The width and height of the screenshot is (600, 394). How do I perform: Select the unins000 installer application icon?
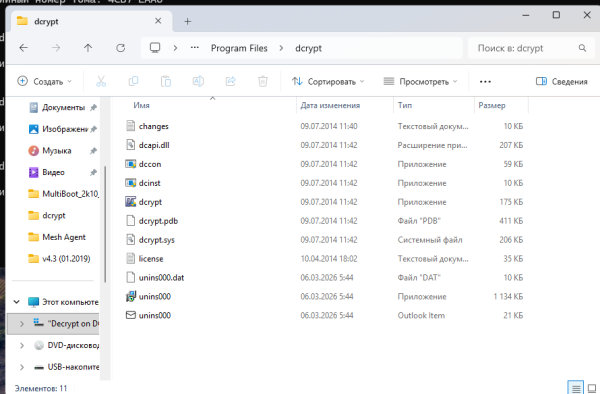pyautogui.click(x=130, y=296)
